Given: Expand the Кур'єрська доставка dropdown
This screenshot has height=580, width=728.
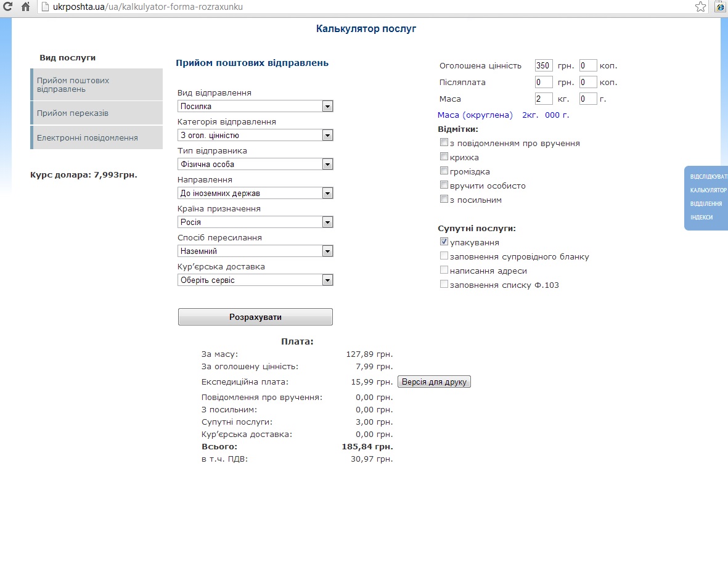Looking at the screenshot, I should point(255,280).
